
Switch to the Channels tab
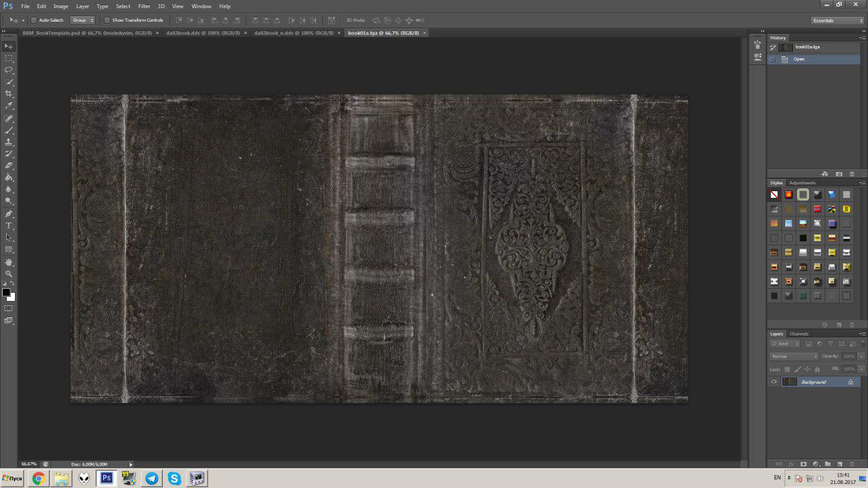tap(799, 333)
